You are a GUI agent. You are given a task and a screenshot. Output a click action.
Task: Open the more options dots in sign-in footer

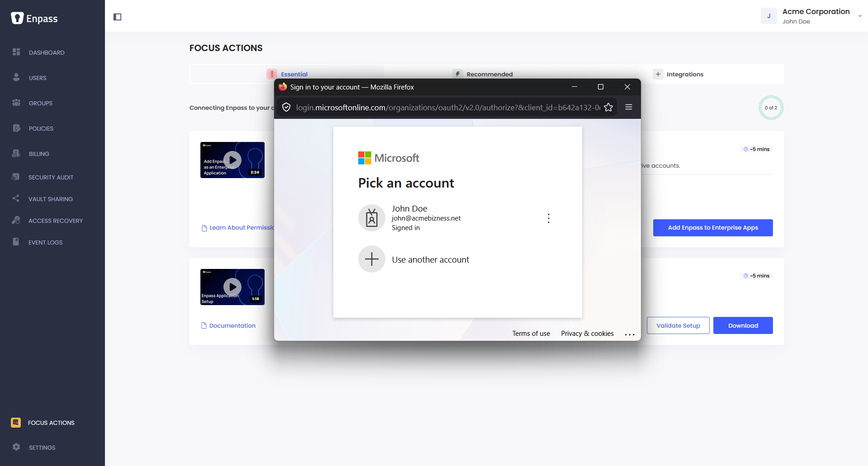coord(630,334)
